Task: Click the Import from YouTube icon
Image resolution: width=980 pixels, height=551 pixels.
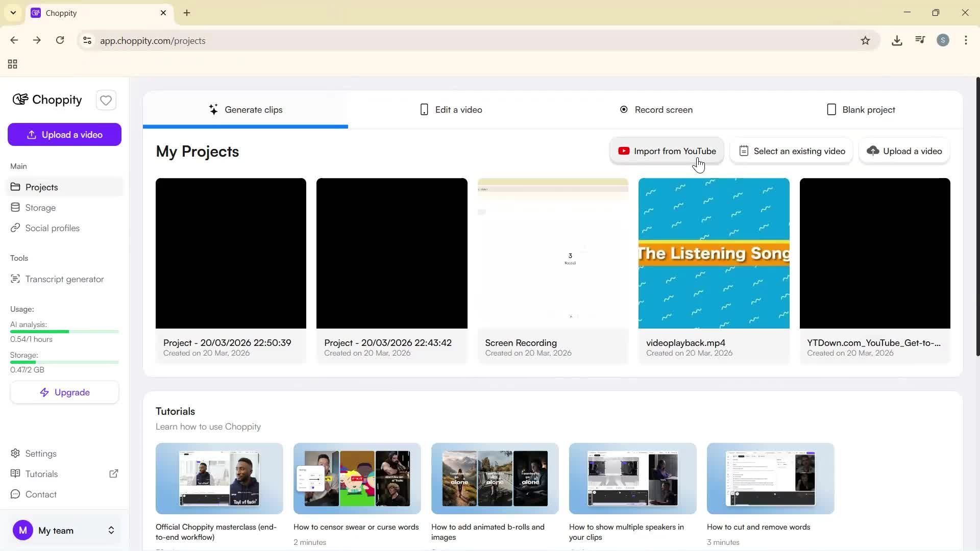Action: click(x=624, y=151)
